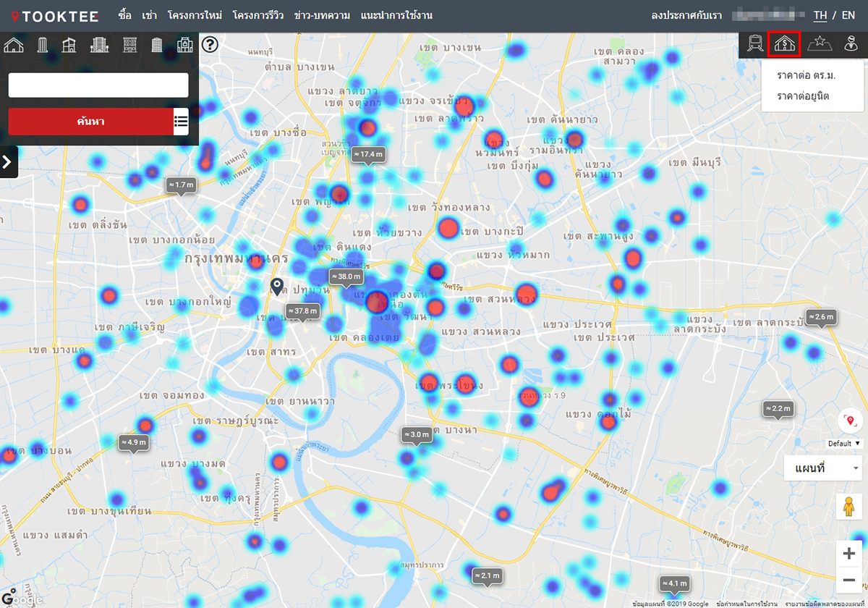This screenshot has width=868, height=608.
Task: Click the house price heatmap icon
Action: coord(784,45)
